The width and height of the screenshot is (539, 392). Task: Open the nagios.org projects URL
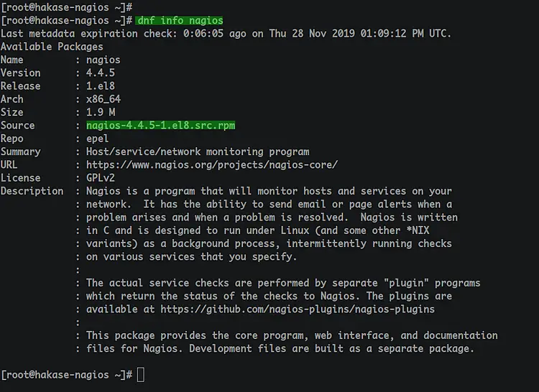[212, 164]
